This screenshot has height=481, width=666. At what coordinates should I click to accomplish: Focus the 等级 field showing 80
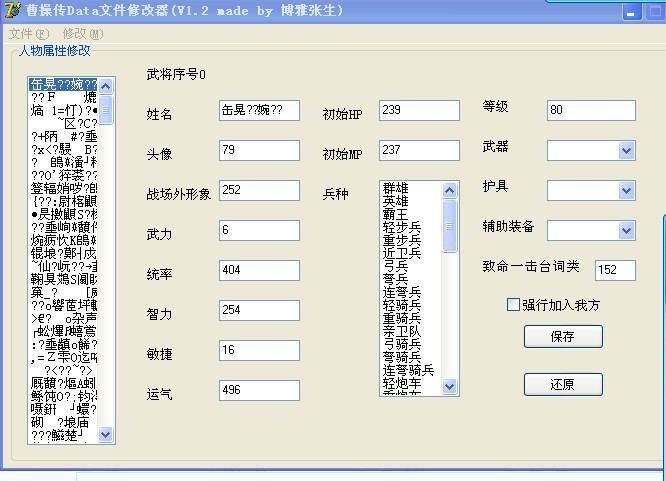point(591,110)
